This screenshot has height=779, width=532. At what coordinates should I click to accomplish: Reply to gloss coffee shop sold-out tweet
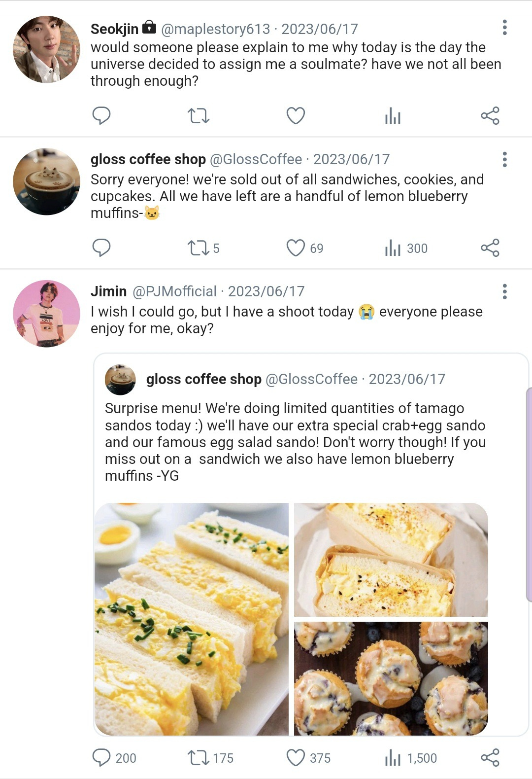[x=101, y=248]
